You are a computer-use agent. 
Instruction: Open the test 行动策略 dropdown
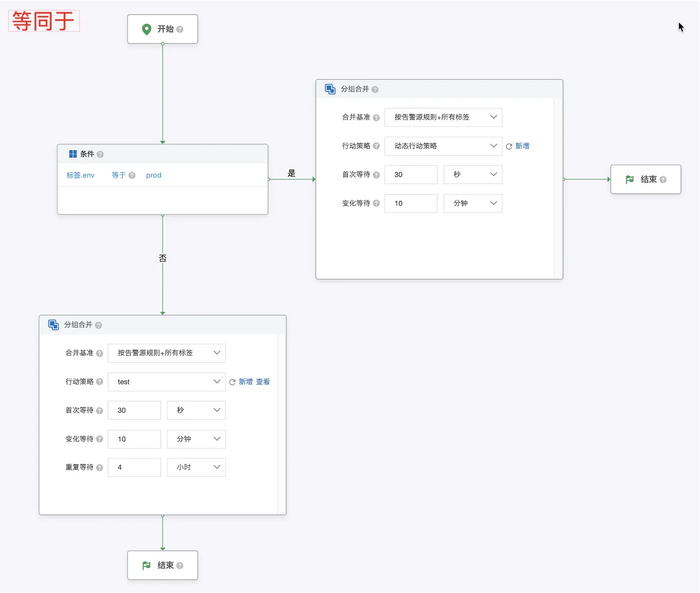click(166, 382)
